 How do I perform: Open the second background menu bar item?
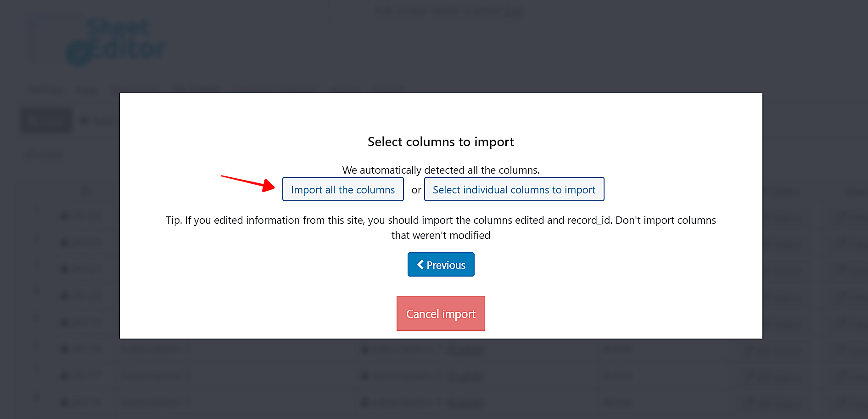87,91
